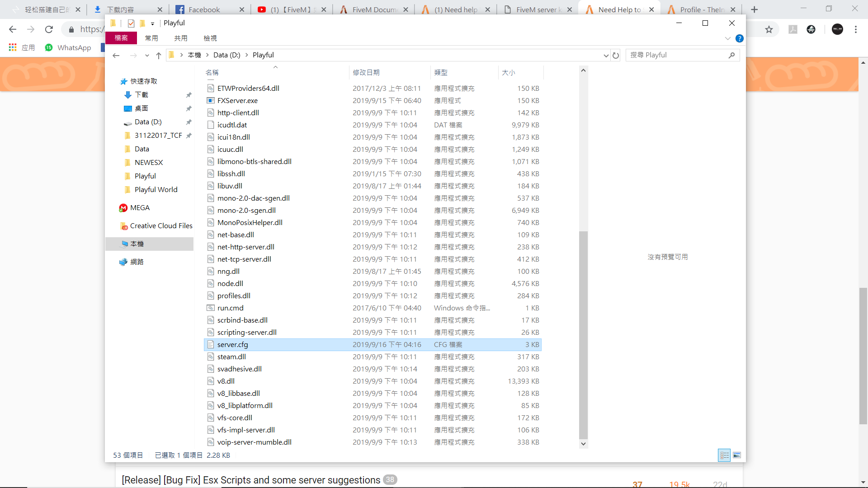Switch to the FiveM Documentation browser tab
The width and height of the screenshot is (868, 488).
pyautogui.click(x=374, y=9)
